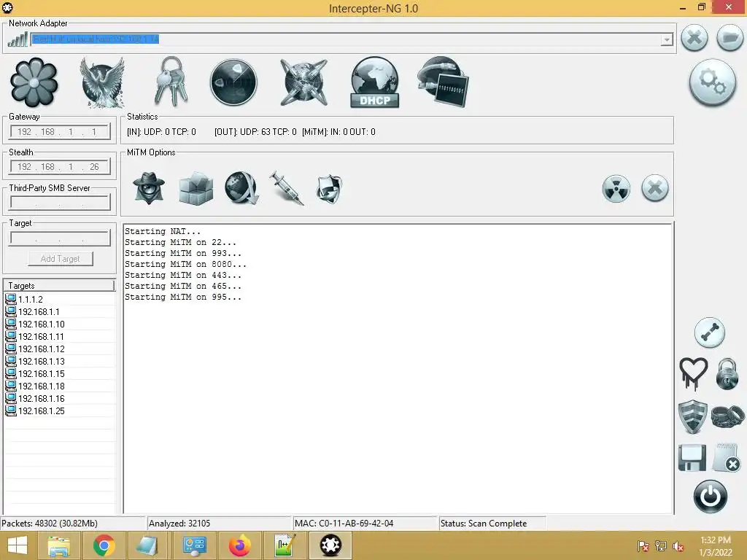
Task: Open the DHCP mode
Action: coord(374,82)
